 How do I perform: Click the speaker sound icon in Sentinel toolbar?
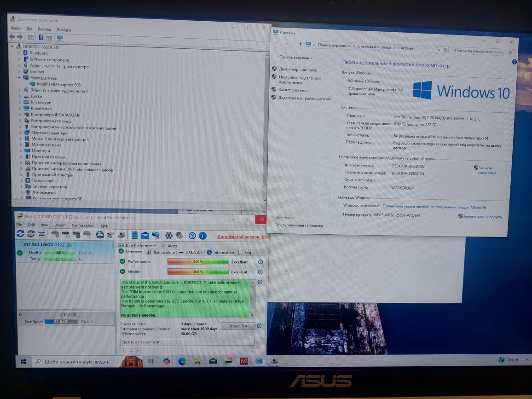coord(179,235)
